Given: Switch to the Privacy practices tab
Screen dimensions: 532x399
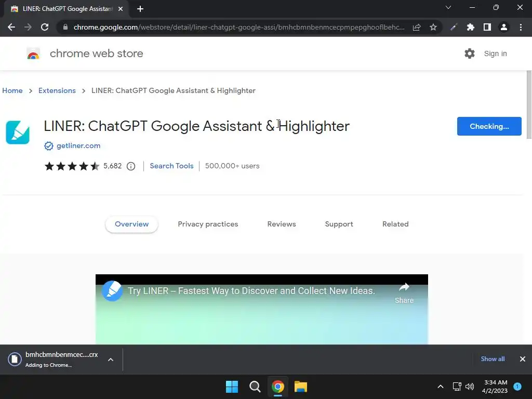Looking at the screenshot, I should click(208, 224).
